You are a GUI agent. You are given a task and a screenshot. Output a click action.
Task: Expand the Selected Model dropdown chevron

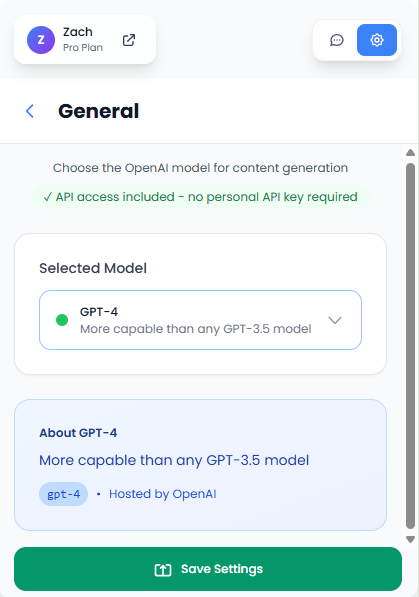[335, 320]
